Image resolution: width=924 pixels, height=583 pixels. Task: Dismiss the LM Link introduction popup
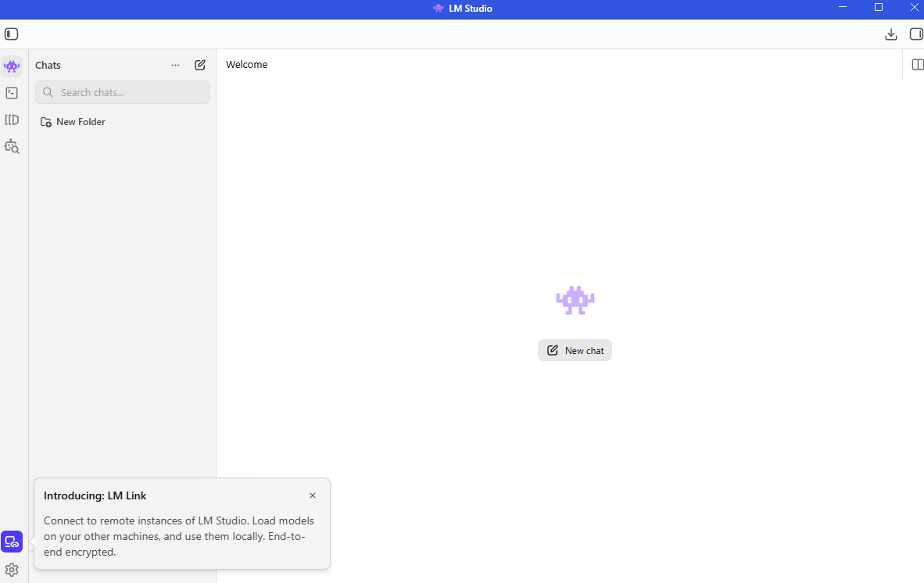(x=313, y=495)
